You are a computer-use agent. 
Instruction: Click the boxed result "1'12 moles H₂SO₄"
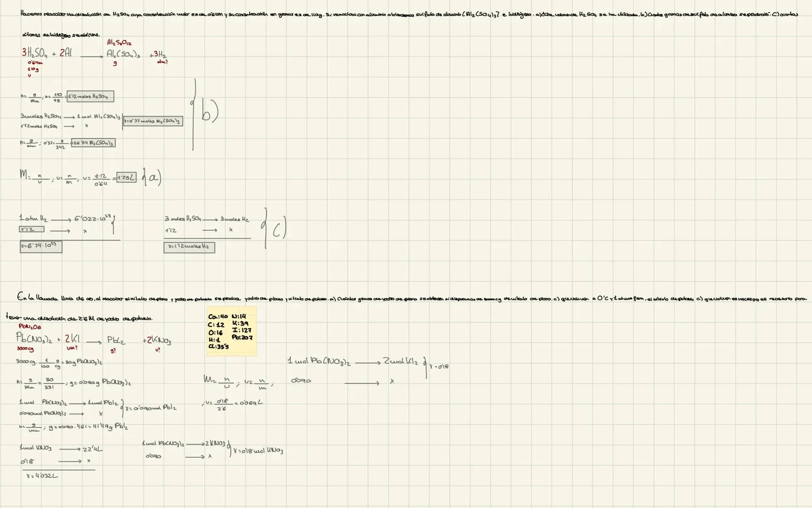(90, 96)
